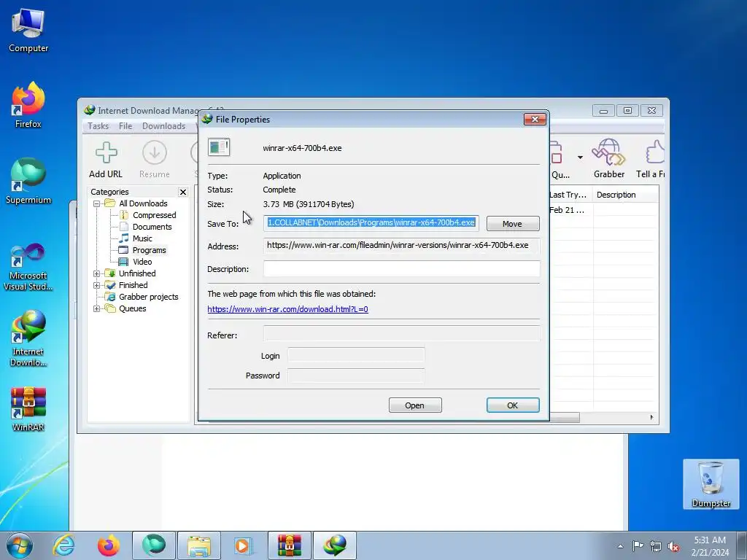This screenshot has width=747, height=560.
Task: Open the Dumpster recycle bin icon
Action: [x=711, y=484]
